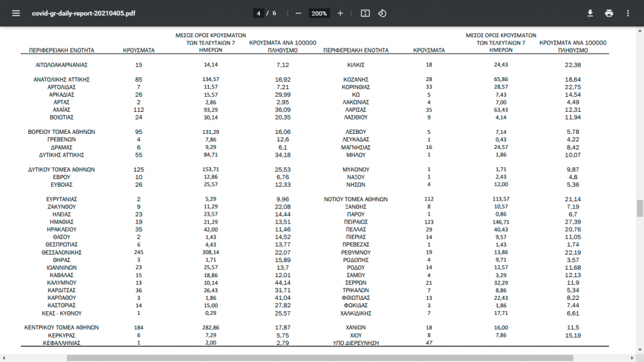The image size is (644, 362).
Task: Click the ΧΑΛΚΙΔΙΚΗΣ region name
Action: [x=356, y=313]
